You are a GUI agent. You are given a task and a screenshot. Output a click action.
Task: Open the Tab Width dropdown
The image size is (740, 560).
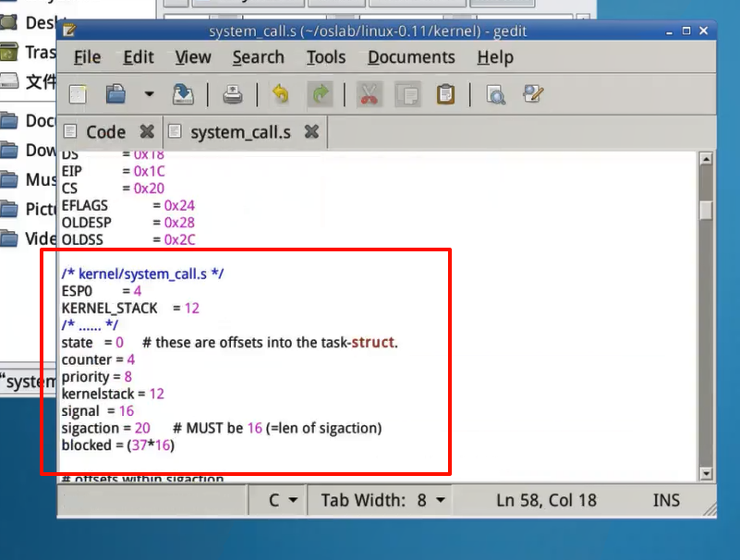383,501
